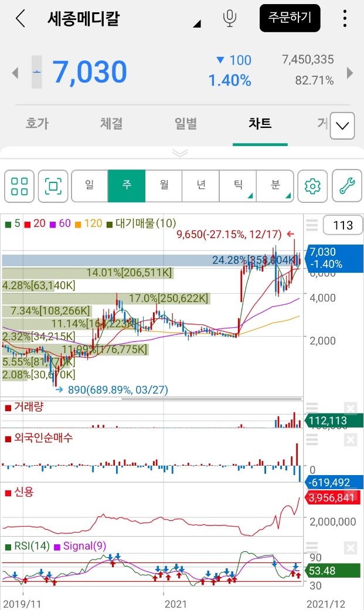Tap the 외국인순매수 indicator label

39,438
